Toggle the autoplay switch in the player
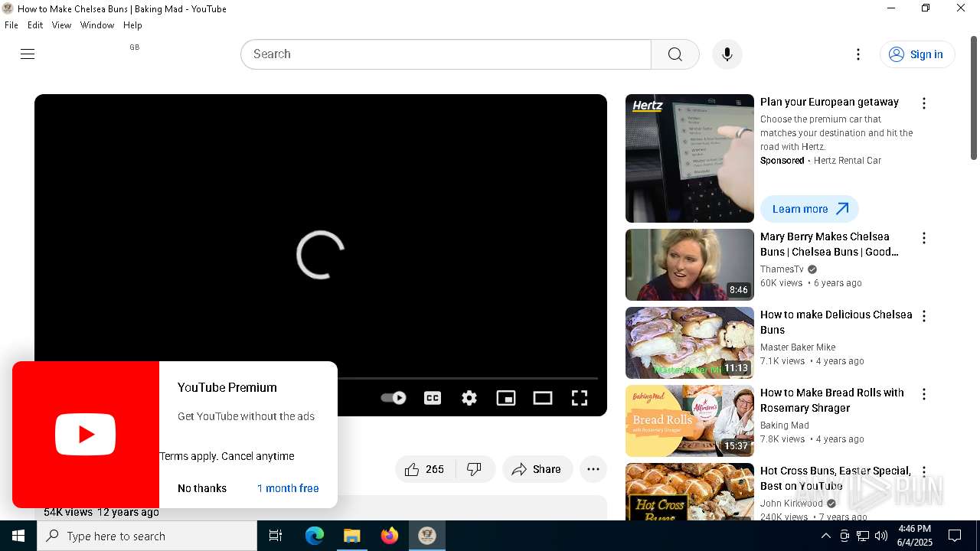The image size is (980, 551). tap(394, 397)
